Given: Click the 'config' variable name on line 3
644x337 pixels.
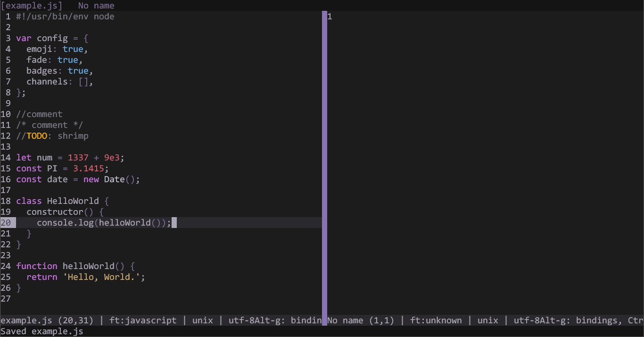Looking at the screenshot, I should (52, 38).
